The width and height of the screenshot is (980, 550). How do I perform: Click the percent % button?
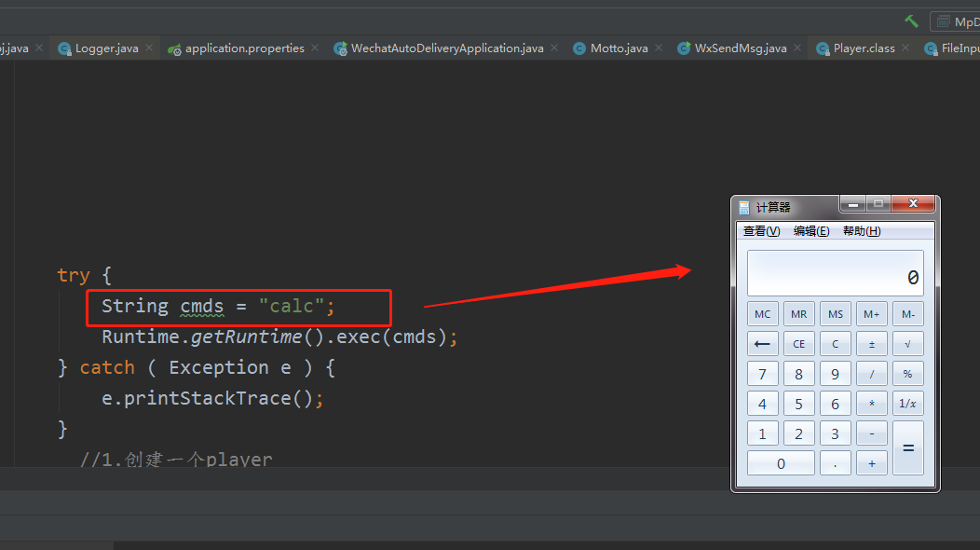[x=908, y=374]
